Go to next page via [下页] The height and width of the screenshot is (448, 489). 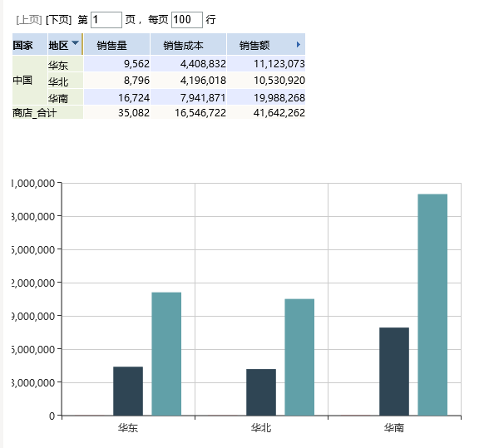point(58,20)
